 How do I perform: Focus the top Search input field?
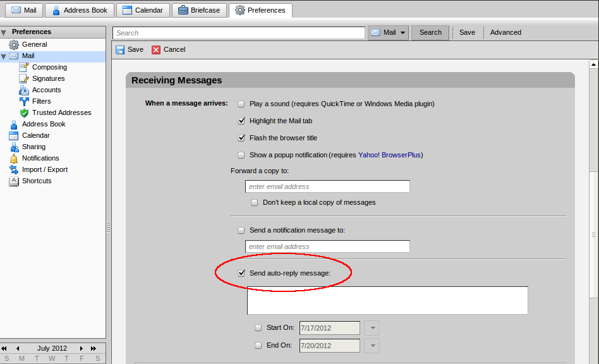pos(239,33)
